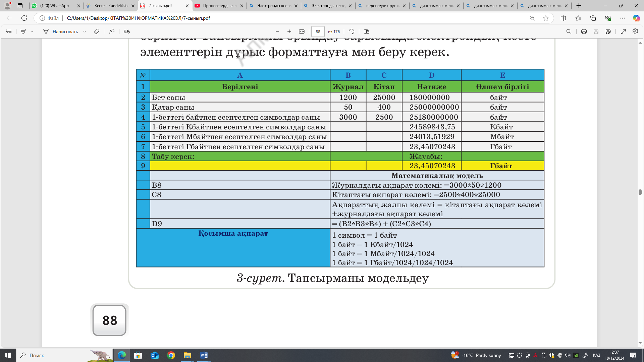Activate the Нарисовать draw tool
Image resolution: width=644 pixels, height=362 pixels.
tap(61, 32)
